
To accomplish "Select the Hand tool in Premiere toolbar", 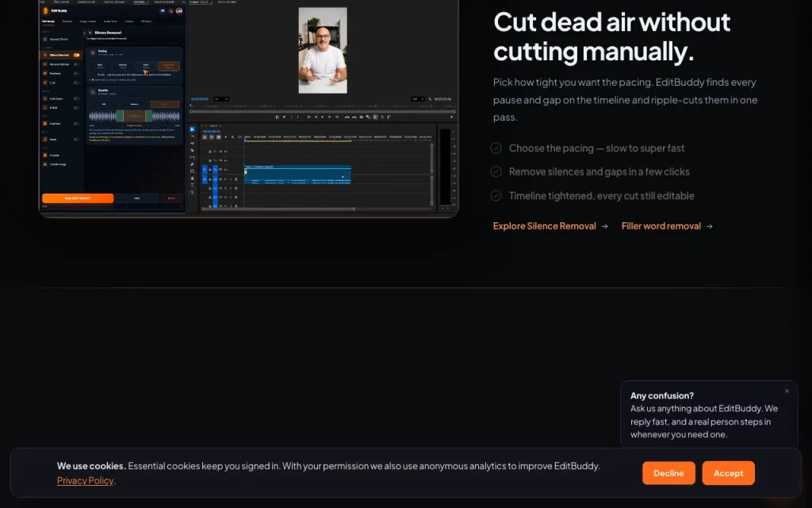I will 192,179.
